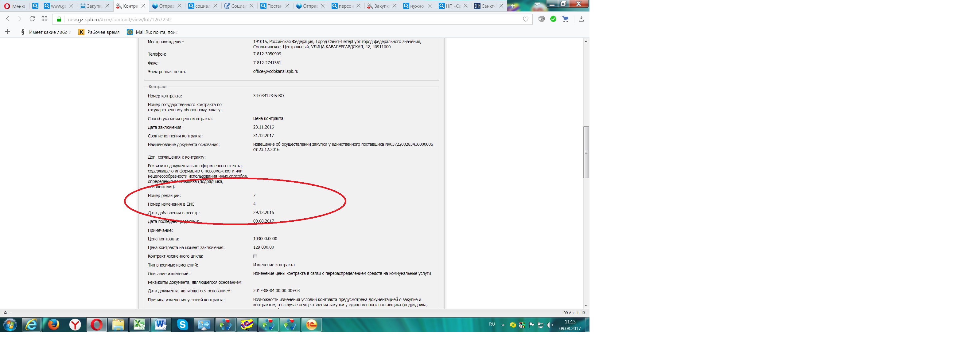
Task: Go back to the previous page
Action: (8, 19)
